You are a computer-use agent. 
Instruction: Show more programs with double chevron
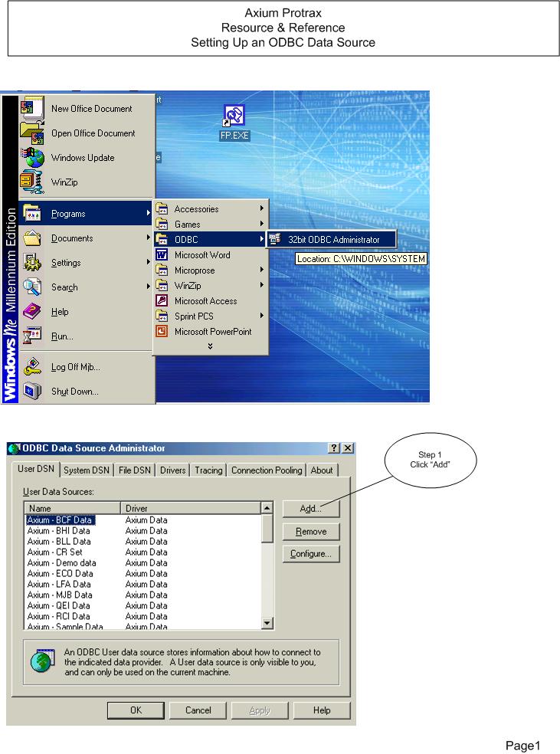(x=210, y=346)
